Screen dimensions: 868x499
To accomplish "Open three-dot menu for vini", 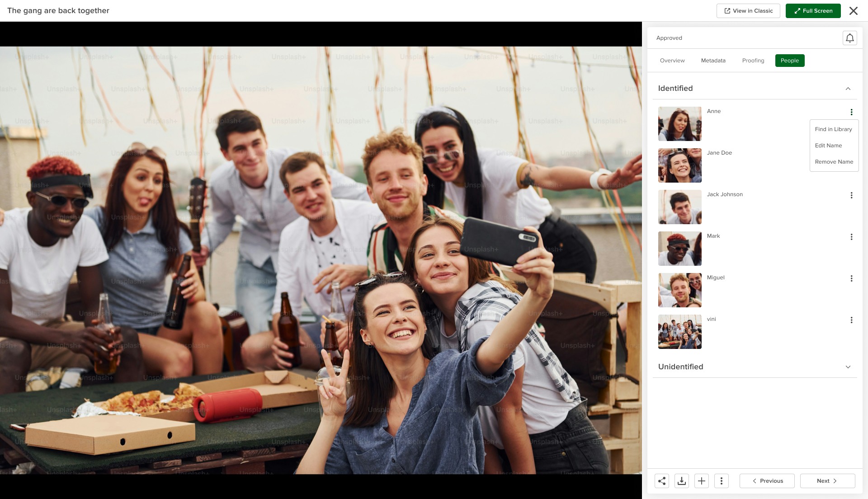I will coord(851,320).
